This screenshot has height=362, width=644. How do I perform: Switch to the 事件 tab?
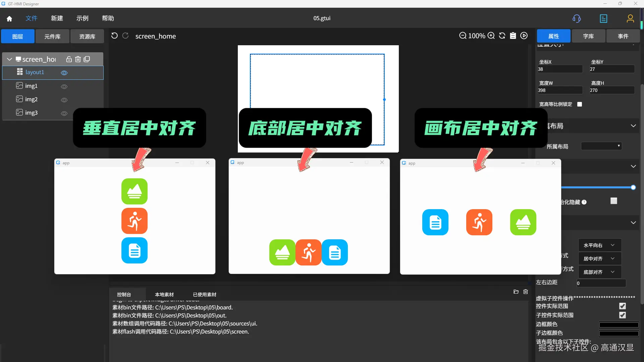click(x=623, y=36)
